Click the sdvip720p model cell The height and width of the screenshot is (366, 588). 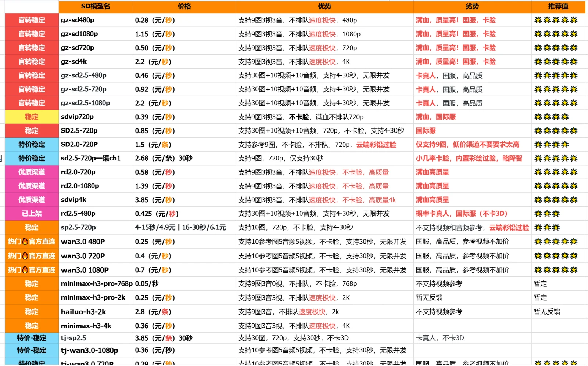click(96, 117)
